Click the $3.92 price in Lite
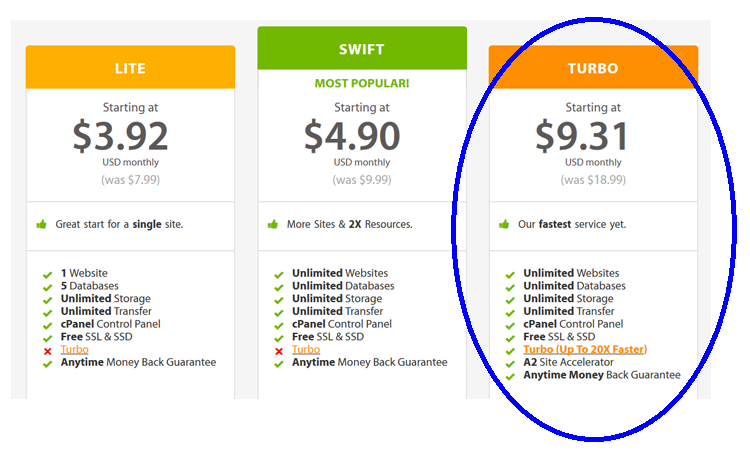The image size is (750, 452). point(121,136)
